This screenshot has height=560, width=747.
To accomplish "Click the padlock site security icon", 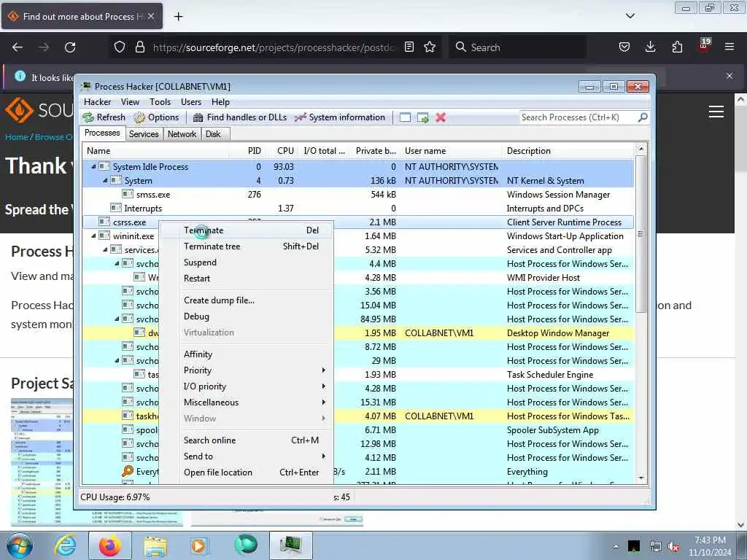I will [139, 47].
